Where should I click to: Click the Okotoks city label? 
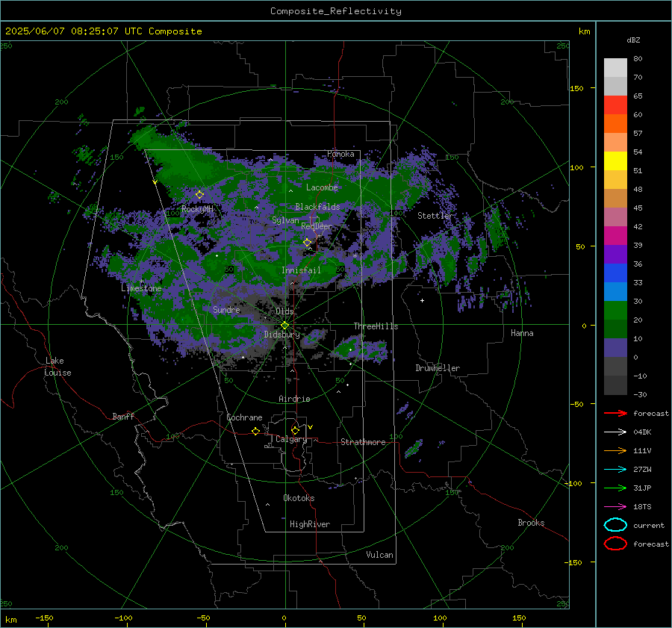299,498
